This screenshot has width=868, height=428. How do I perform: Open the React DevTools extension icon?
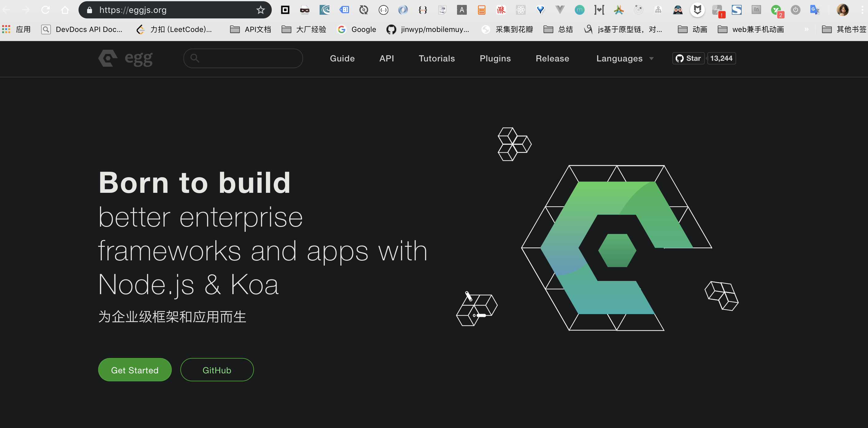click(520, 10)
